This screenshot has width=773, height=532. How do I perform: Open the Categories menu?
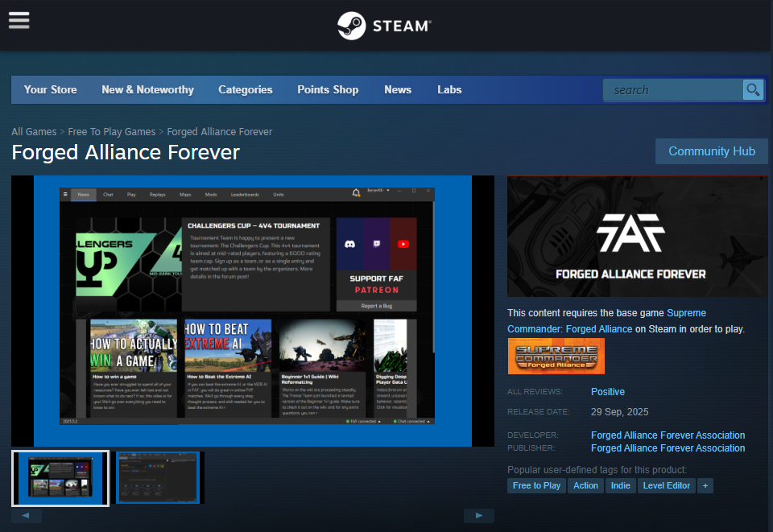[x=245, y=89]
